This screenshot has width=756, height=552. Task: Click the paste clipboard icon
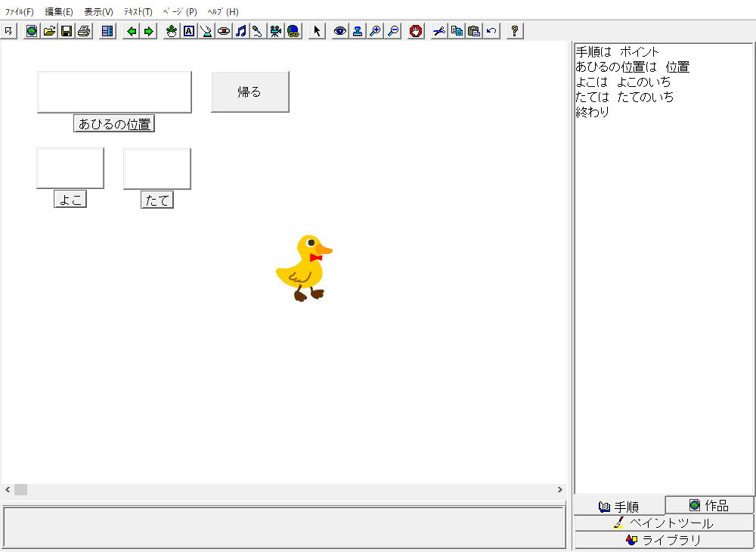pyautogui.click(x=474, y=31)
